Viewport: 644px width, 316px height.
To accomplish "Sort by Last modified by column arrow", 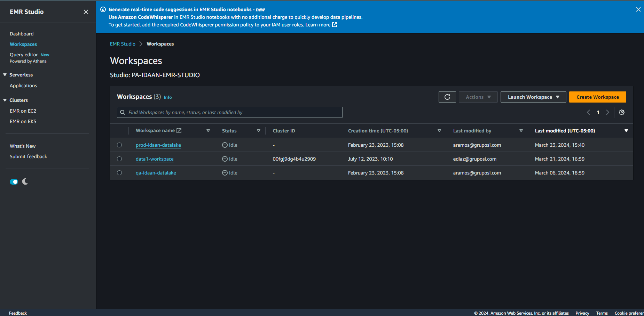I will [521, 131].
